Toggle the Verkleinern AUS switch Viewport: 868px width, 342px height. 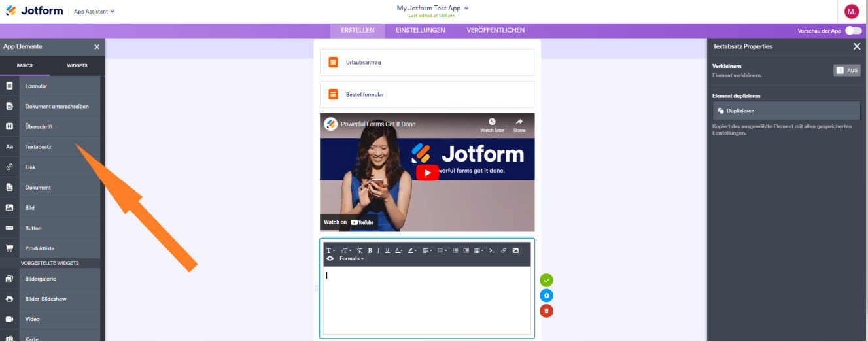(x=847, y=70)
